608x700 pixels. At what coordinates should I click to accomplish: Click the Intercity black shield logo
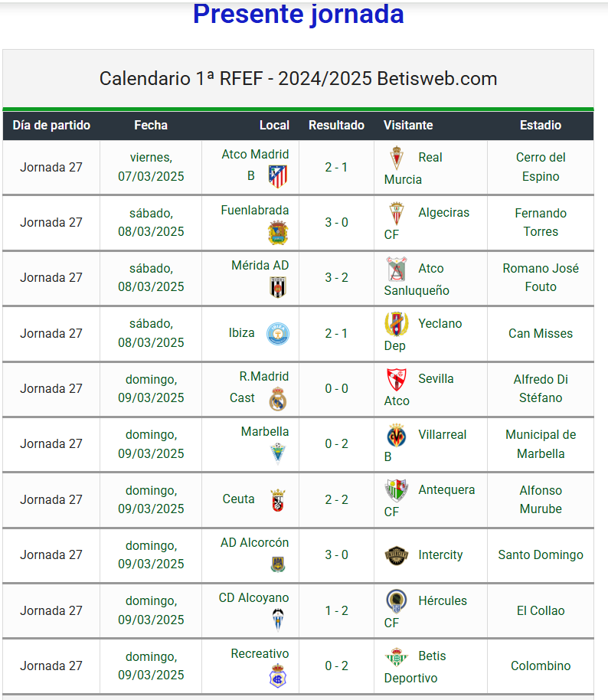(396, 555)
